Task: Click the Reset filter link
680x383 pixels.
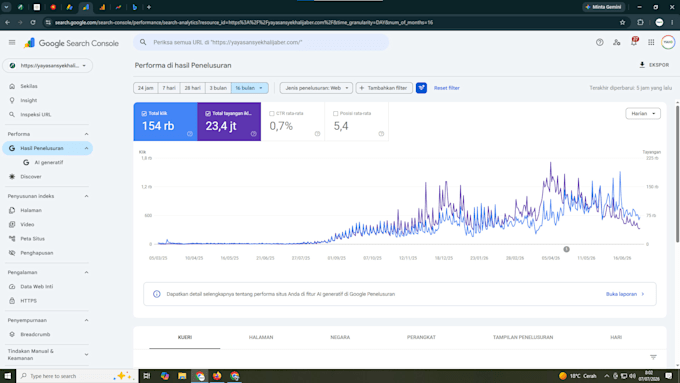Action: pyautogui.click(x=447, y=88)
